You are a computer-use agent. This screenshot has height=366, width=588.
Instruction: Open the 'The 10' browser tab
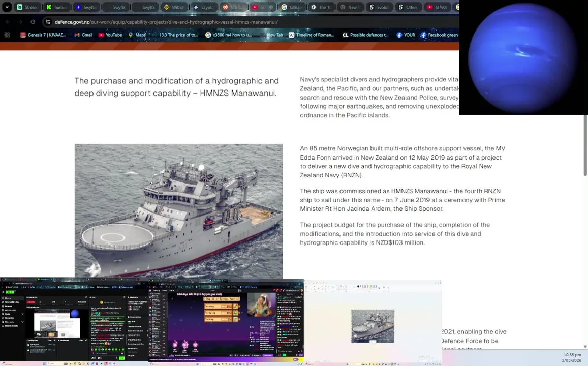[x=320, y=7]
